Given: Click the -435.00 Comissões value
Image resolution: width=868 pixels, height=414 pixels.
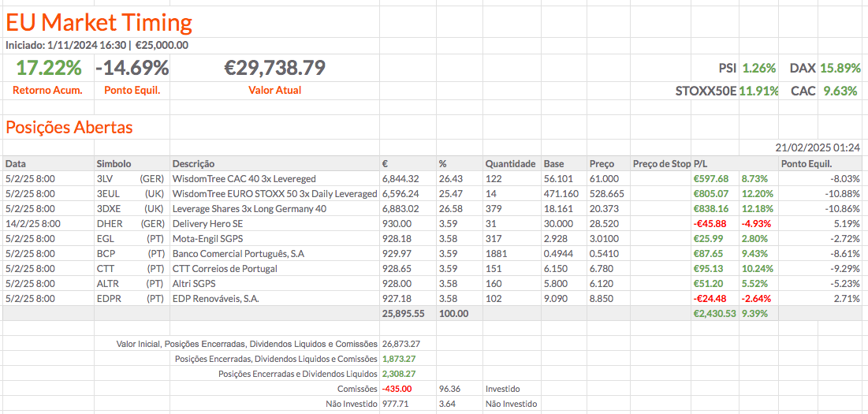Looking at the screenshot, I should tap(397, 389).
